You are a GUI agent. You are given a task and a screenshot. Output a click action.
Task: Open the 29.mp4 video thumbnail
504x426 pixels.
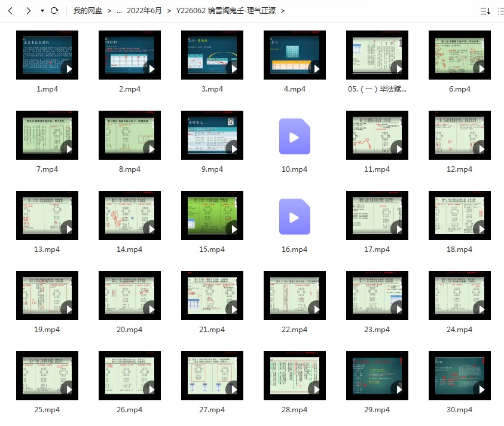tap(377, 376)
